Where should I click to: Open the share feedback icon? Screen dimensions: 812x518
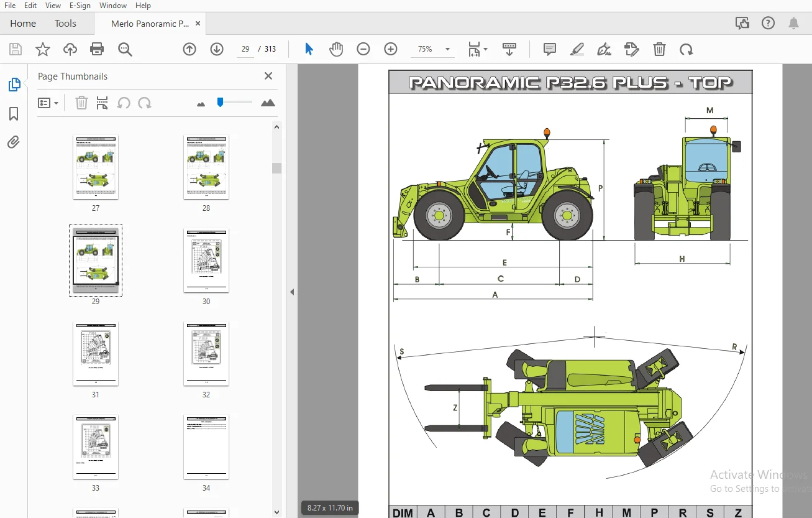(742, 24)
